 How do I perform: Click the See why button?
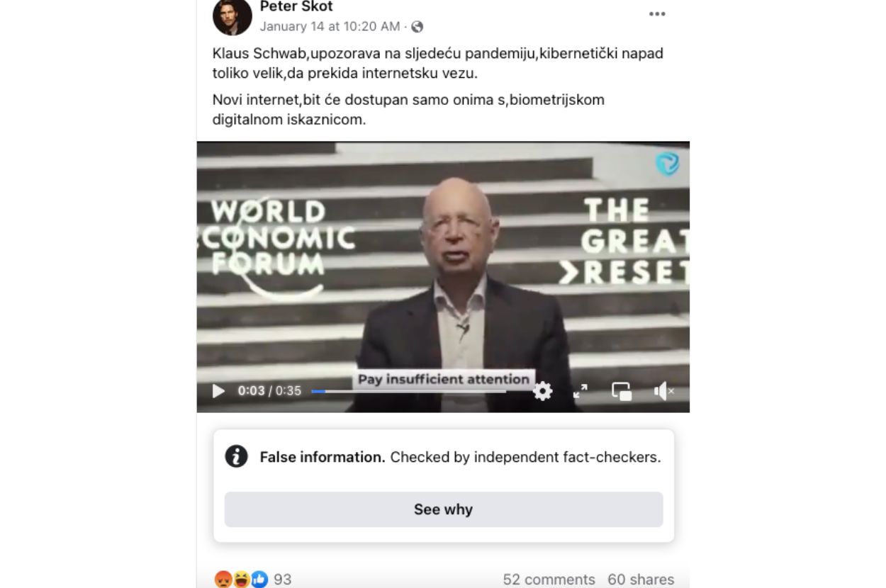tap(444, 509)
